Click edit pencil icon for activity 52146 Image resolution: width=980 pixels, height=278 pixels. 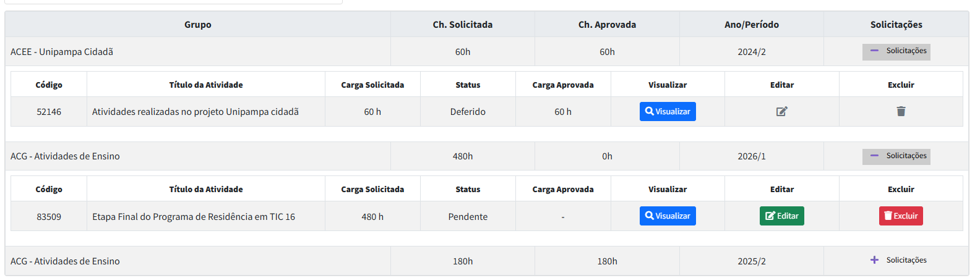point(782,112)
